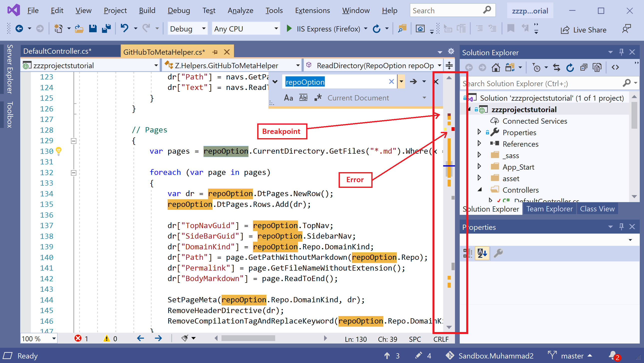Viewport: 644px width, 363px height.
Task: Toggle Match case in find box
Action: (288, 98)
